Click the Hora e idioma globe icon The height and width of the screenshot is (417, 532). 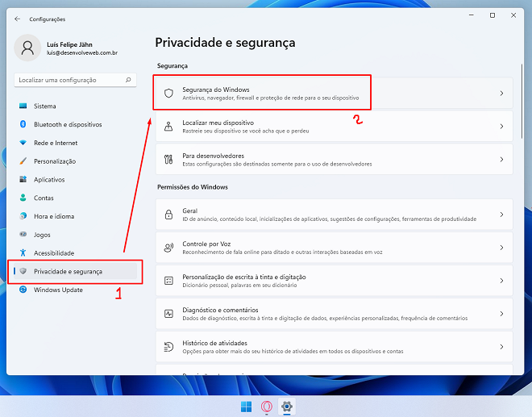(23, 216)
